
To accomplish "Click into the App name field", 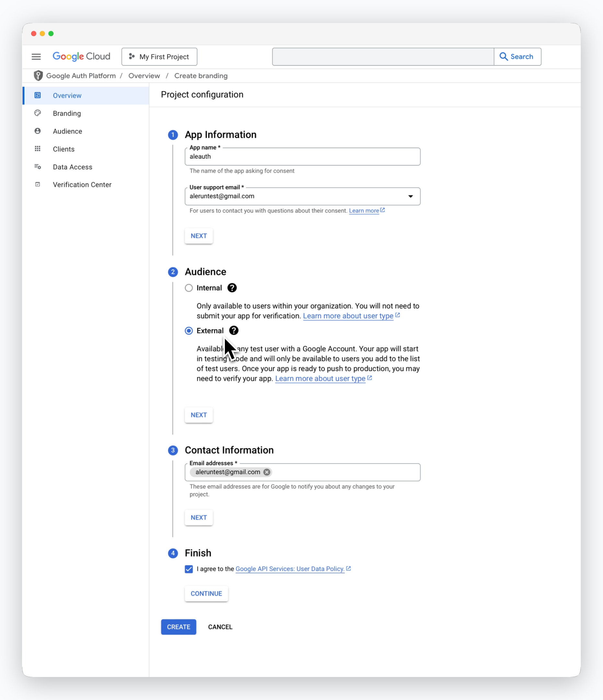I will pos(303,157).
